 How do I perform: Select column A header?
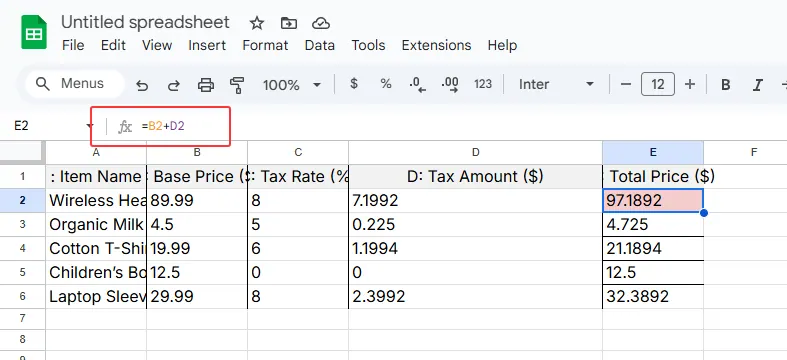coord(96,153)
